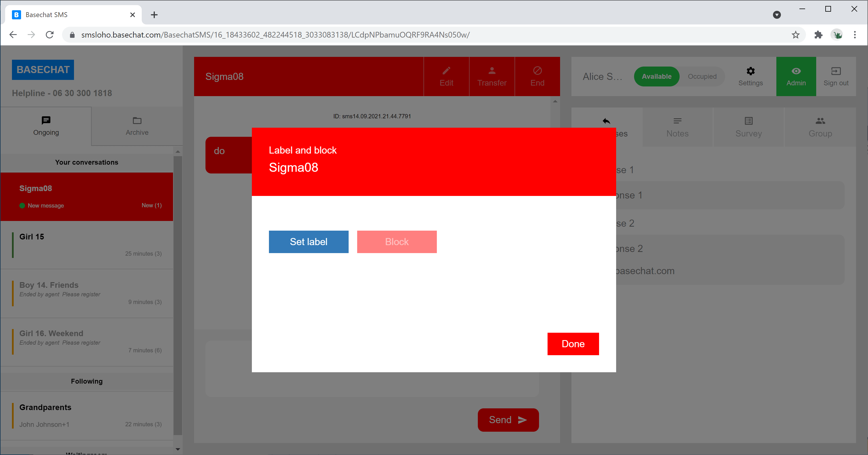Click the Edit pencil icon
The width and height of the screenshot is (868, 455).
(446, 71)
